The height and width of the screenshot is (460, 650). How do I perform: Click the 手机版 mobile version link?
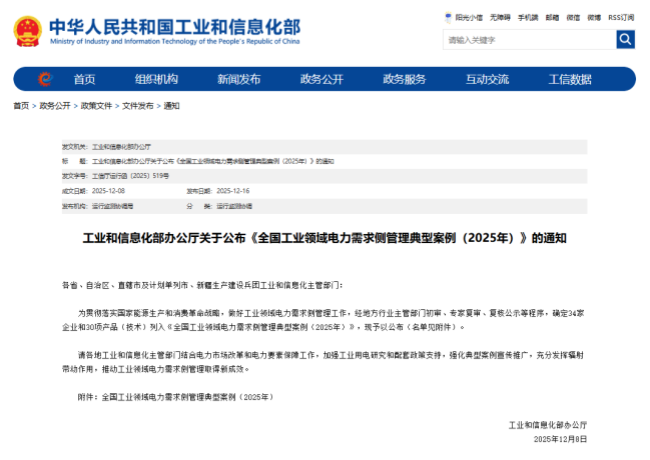click(528, 17)
